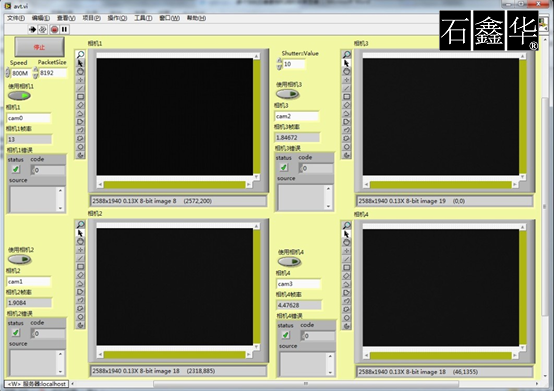554x391 pixels.
Task: Adjust the Shutter:Value stepper arrows
Action: click(x=279, y=64)
